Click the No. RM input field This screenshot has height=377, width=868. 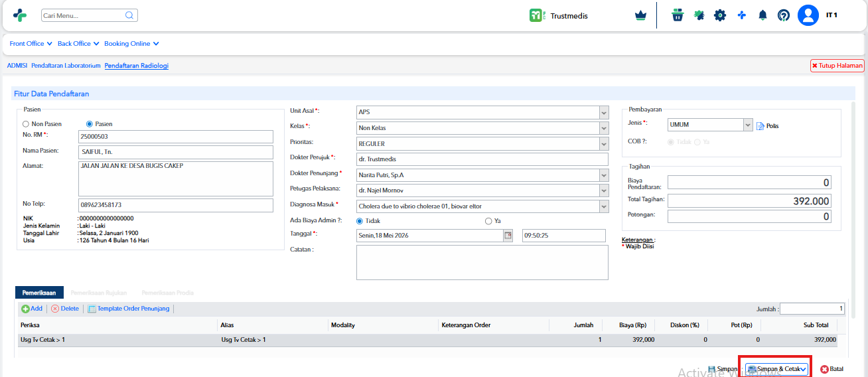(x=175, y=137)
